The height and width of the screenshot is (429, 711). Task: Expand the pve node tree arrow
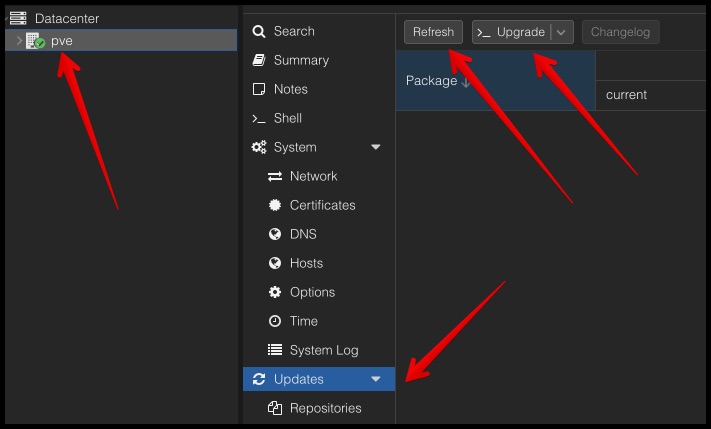pyautogui.click(x=19, y=41)
